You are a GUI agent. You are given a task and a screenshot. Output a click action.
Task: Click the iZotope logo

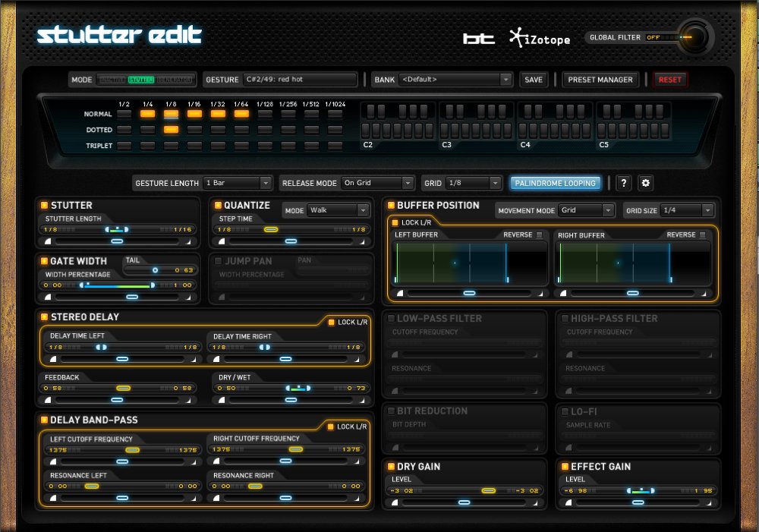pyautogui.click(x=540, y=37)
